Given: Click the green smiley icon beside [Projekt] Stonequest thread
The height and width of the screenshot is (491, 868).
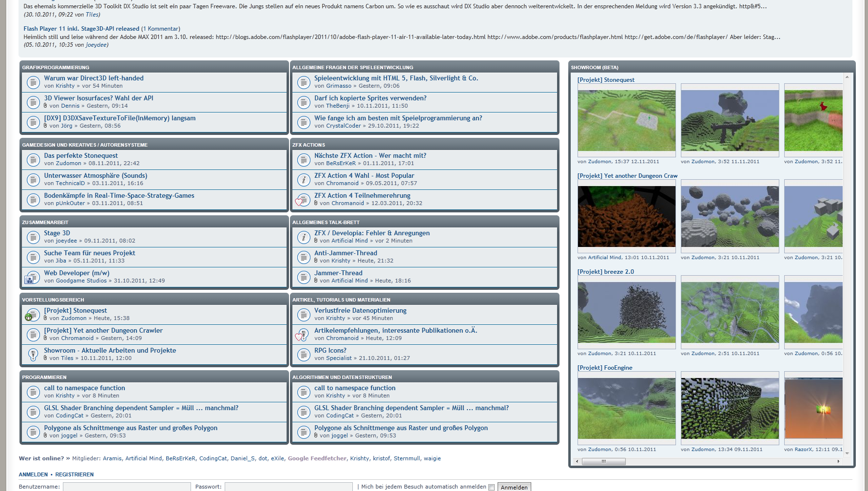Looking at the screenshot, I should (x=29, y=317).
